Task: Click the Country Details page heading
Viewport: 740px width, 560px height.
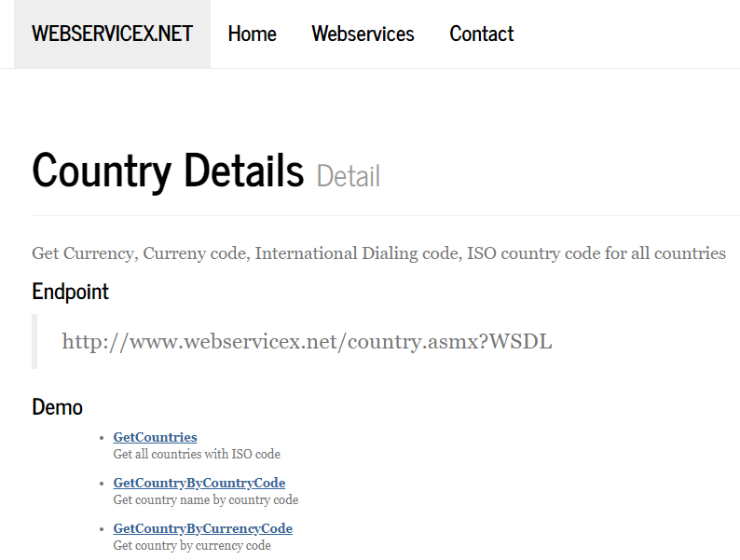Action: click(x=168, y=171)
